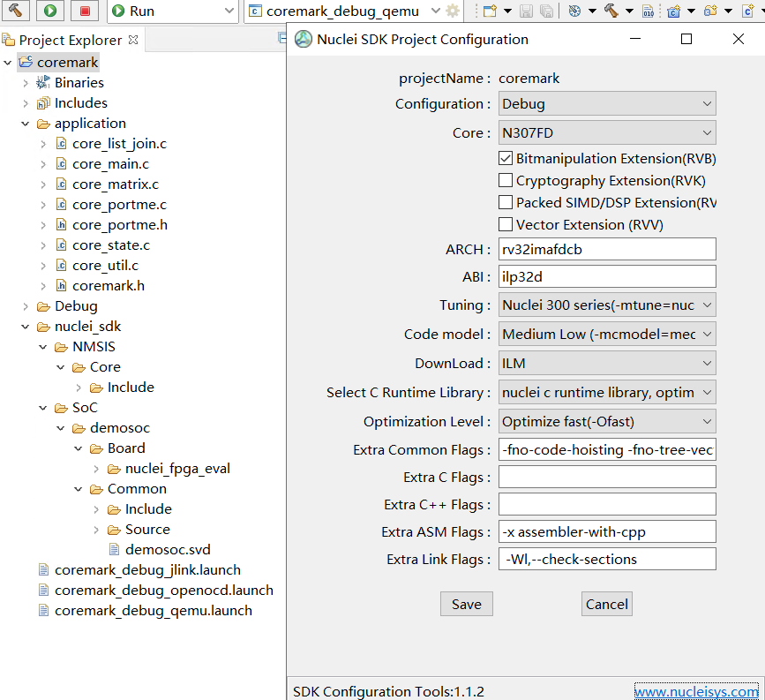This screenshot has width=765, height=700.
Task: Select core_list_join.c file
Action: pyautogui.click(x=119, y=144)
